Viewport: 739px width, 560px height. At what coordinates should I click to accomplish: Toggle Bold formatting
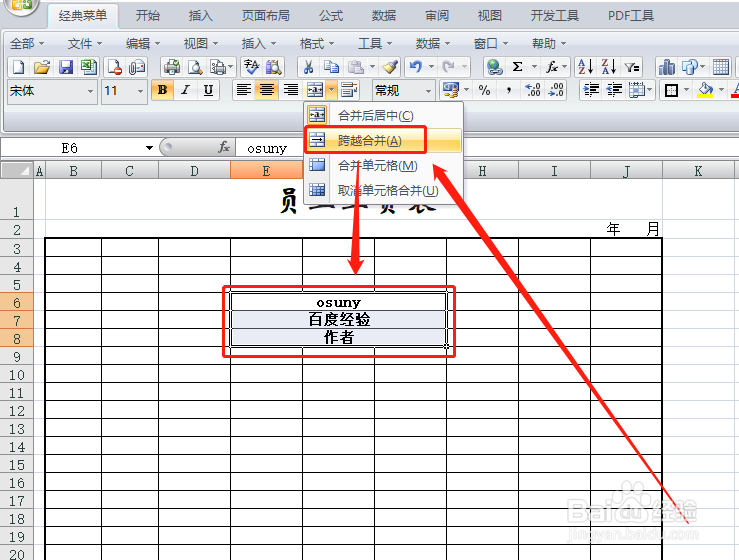click(x=162, y=90)
